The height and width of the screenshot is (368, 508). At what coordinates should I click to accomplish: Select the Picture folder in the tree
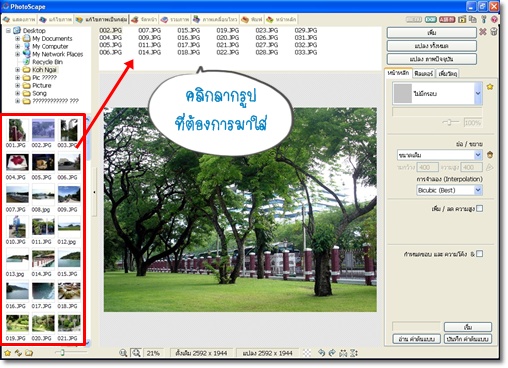click(41, 85)
